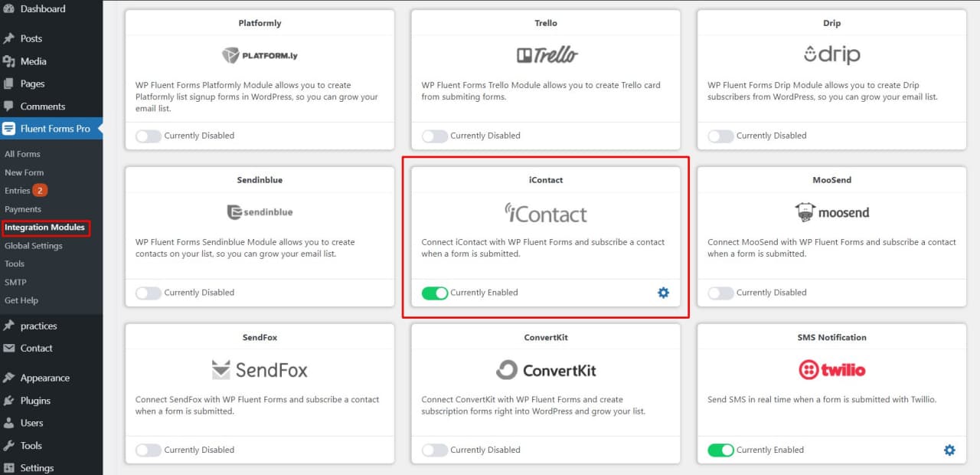Click the Media icon in sidebar
The width and height of the screenshot is (980, 475).
click(8, 61)
